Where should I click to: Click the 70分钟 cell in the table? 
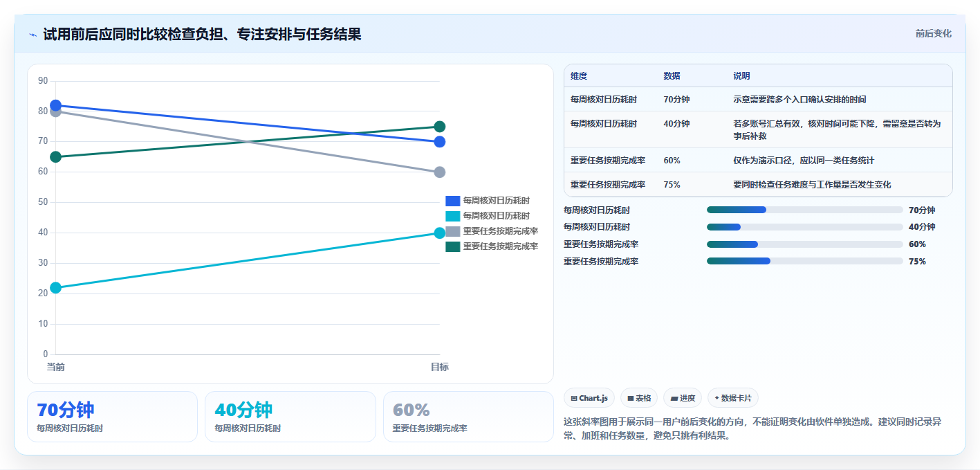pos(676,100)
